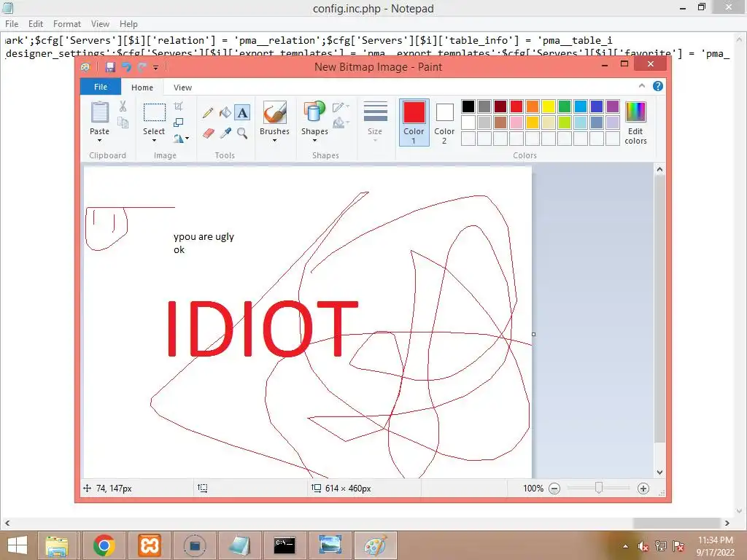The width and height of the screenshot is (747, 560).
Task: Click Paint vertical scrollbar down arrow
Action: pos(659,472)
